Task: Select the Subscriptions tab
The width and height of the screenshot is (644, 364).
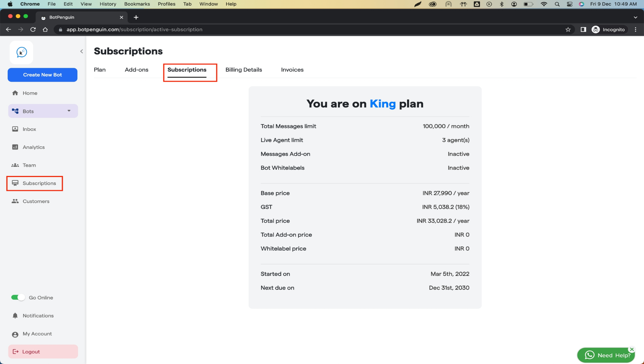Action: [187, 70]
